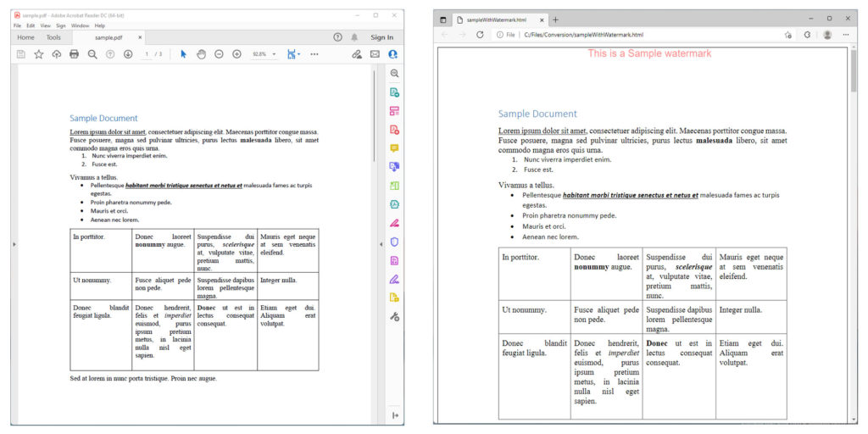Open the Comment tool in sidebar
This screenshot has height=434, width=868.
coord(394,147)
